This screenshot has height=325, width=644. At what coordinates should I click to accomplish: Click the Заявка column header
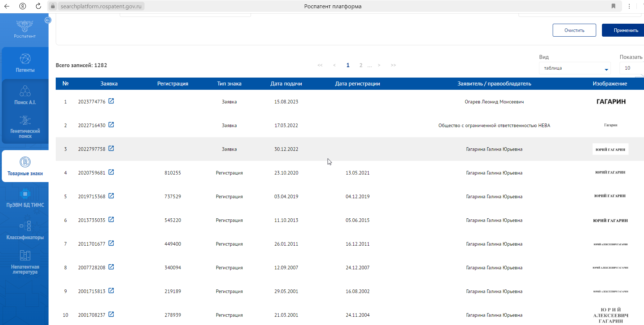tap(109, 84)
